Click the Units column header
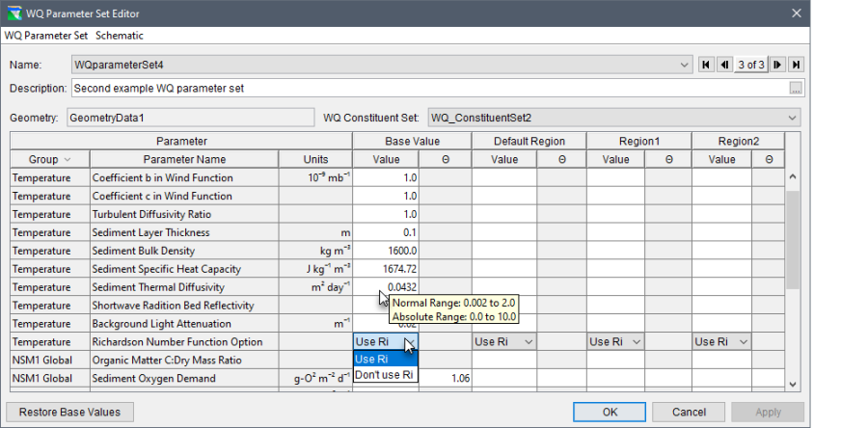 coord(315,159)
